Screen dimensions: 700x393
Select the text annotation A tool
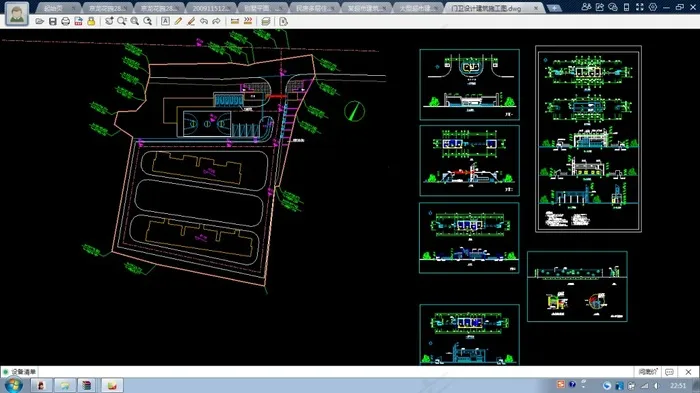click(165, 21)
